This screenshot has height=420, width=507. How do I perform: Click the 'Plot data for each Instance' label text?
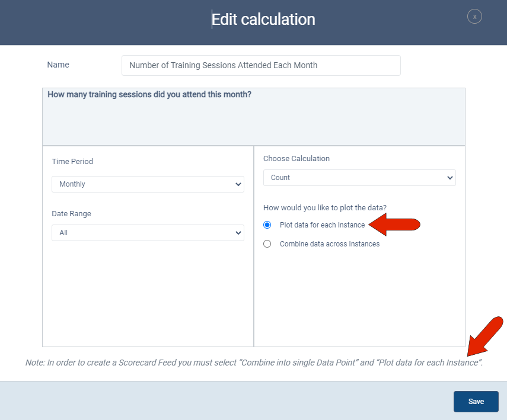point(322,225)
